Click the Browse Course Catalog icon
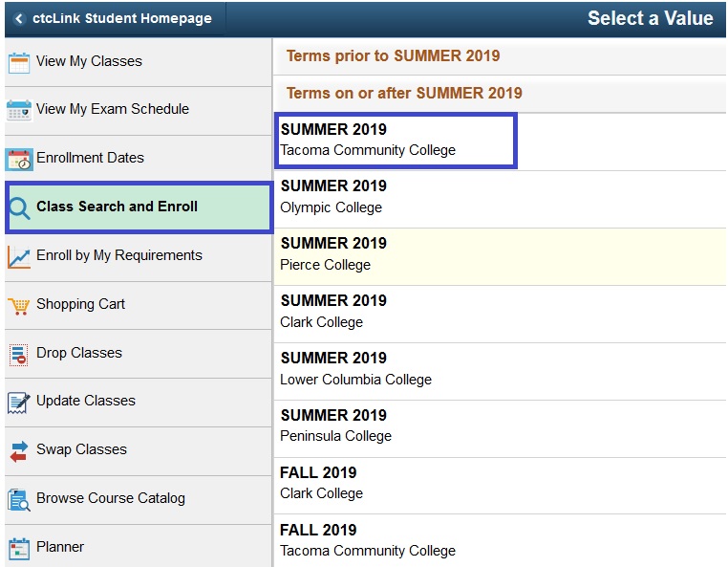This screenshot has height=567, width=728. (x=19, y=500)
